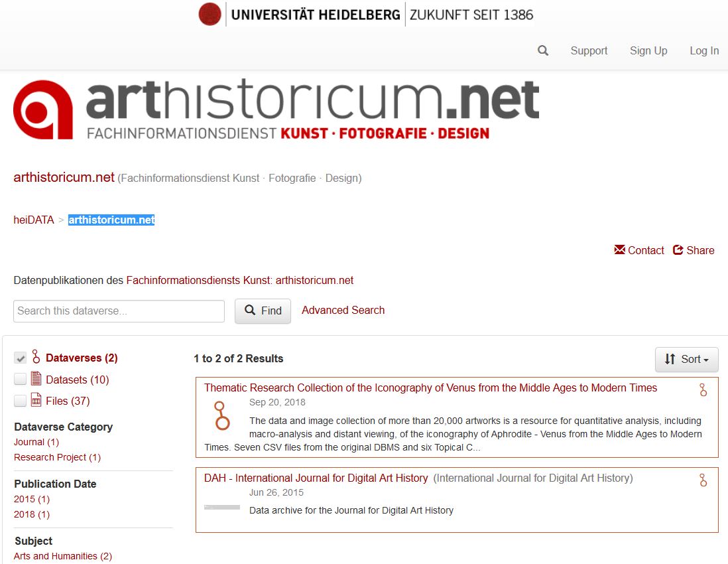This screenshot has width=728, height=564.
Task: Click the Share arrow icon
Action: pyautogui.click(x=678, y=250)
